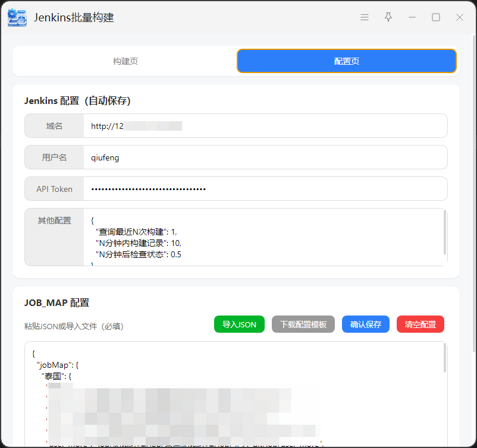Focus the 用户名 field containing qiufeng
This screenshot has height=448, width=477.
[x=265, y=157]
